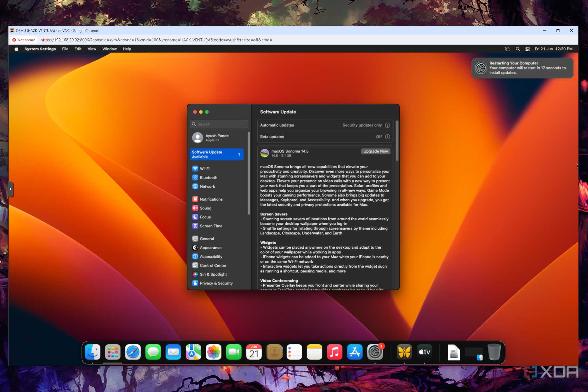This screenshot has width=588, height=392.
Task: Expand the noVNC side control panel
Action: tap(11, 189)
